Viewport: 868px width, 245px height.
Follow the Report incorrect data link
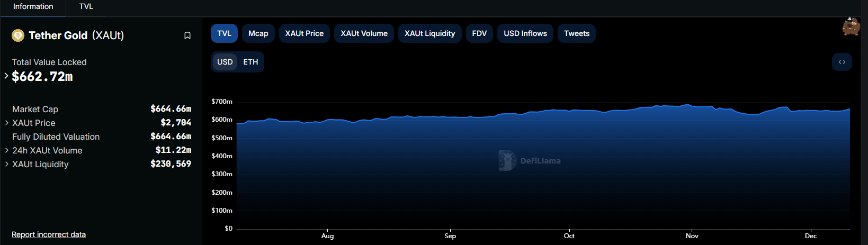pos(49,234)
